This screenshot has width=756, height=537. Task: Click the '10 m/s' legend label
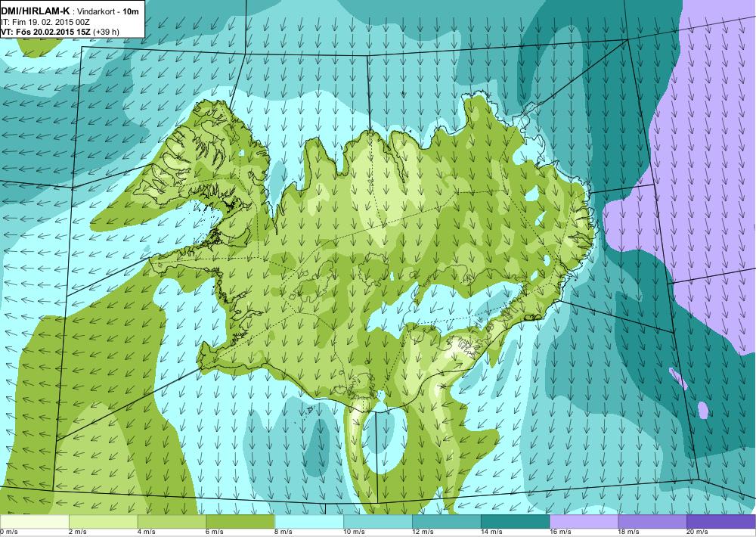tap(355, 532)
